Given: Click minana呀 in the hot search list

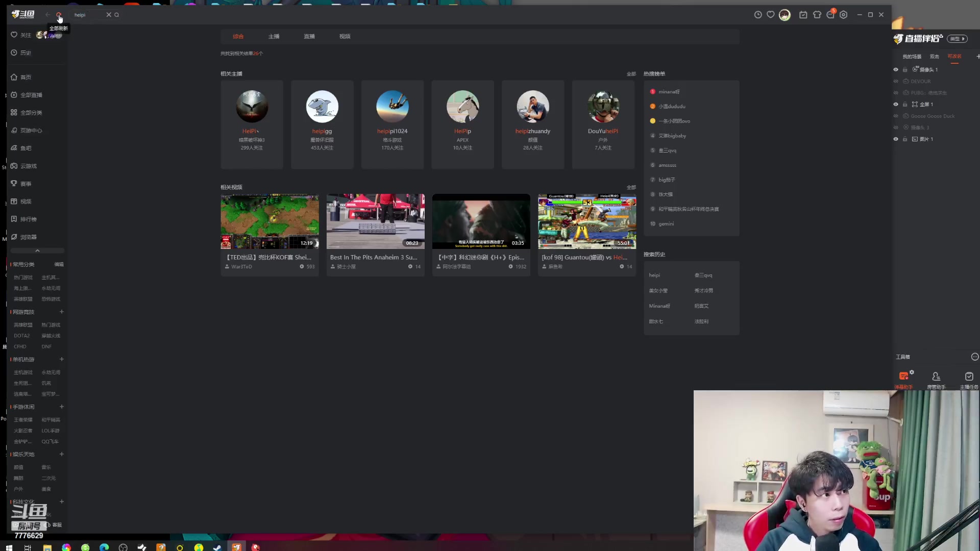Looking at the screenshot, I should (669, 92).
